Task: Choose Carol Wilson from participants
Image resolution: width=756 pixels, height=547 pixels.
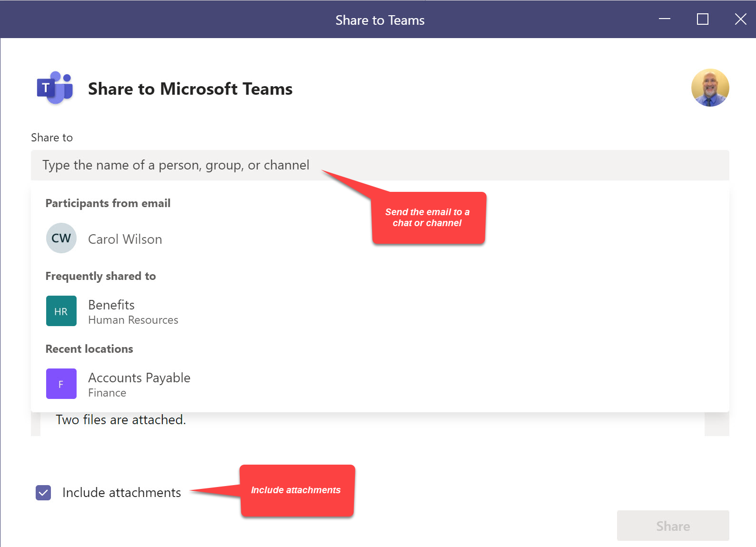Action: [380, 239]
